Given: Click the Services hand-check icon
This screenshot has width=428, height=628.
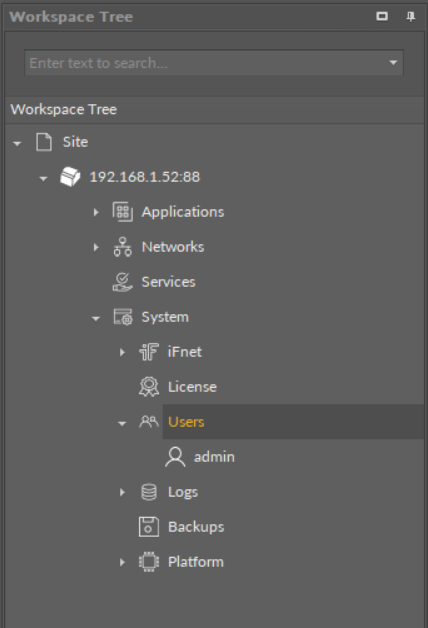Looking at the screenshot, I should click(x=123, y=282).
